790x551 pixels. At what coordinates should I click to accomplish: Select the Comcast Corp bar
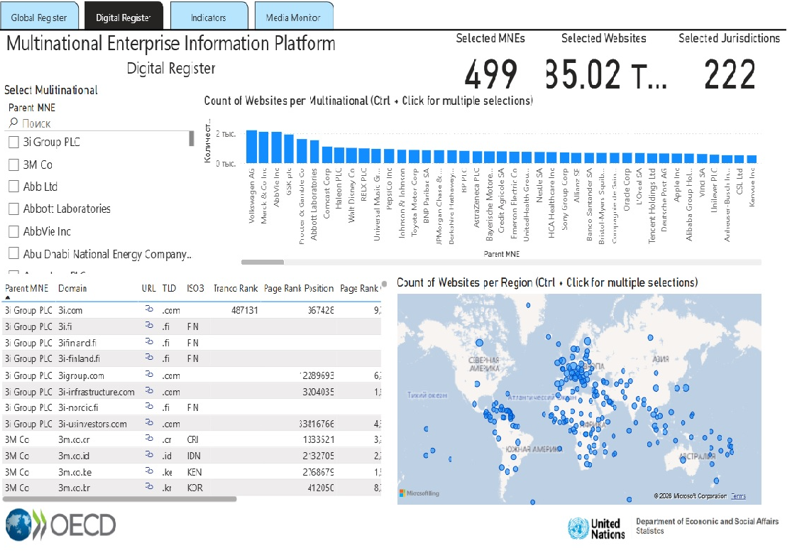click(x=327, y=155)
